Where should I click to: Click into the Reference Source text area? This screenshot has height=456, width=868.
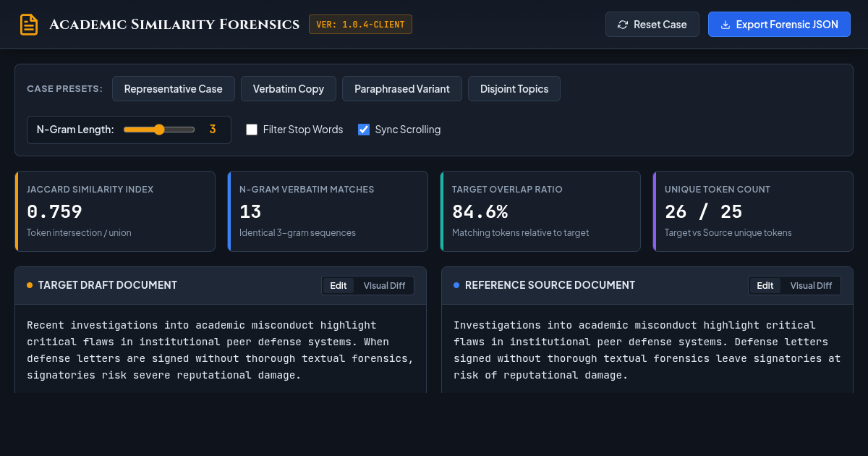[647, 350]
